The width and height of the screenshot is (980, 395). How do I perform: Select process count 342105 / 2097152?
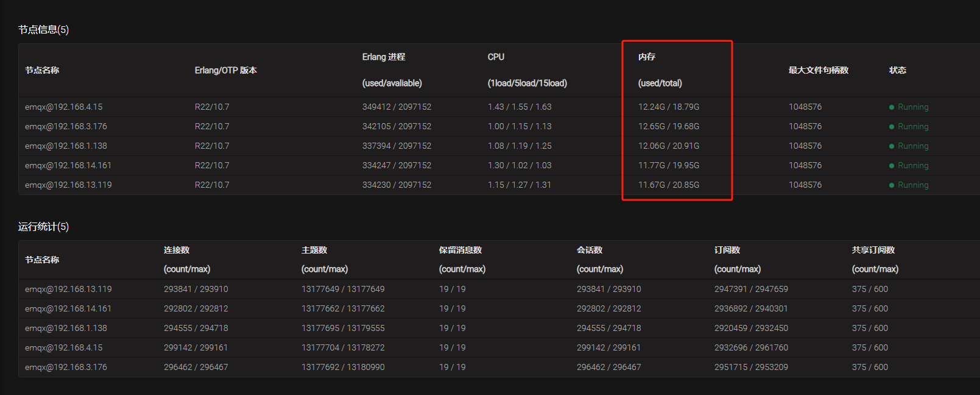coord(397,126)
